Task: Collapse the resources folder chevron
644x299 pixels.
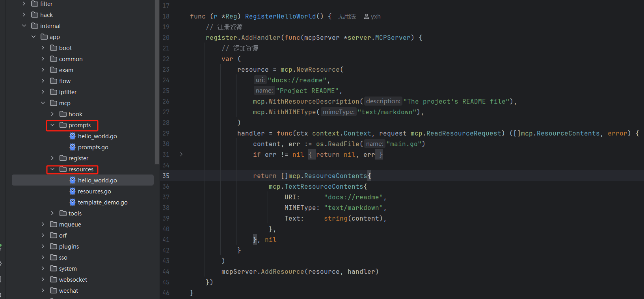Action: pos(52,169)
